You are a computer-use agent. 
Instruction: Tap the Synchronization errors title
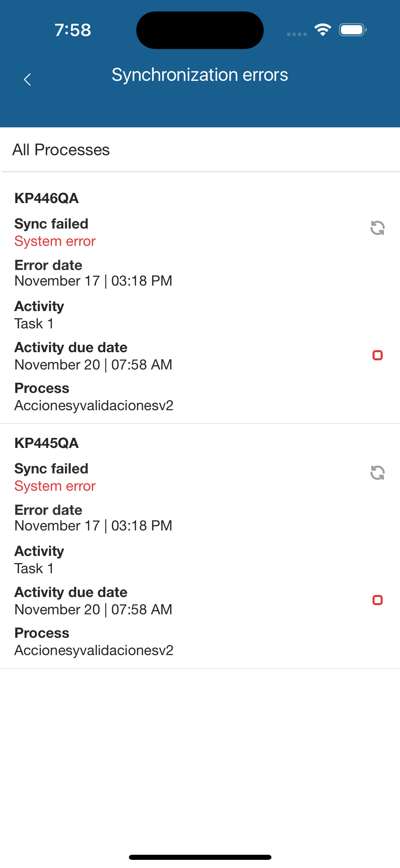click(x=200, y=75)
